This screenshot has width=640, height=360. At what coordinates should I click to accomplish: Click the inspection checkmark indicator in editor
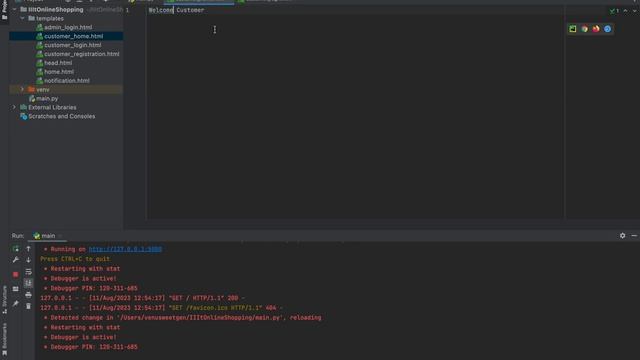click(614, 11)
